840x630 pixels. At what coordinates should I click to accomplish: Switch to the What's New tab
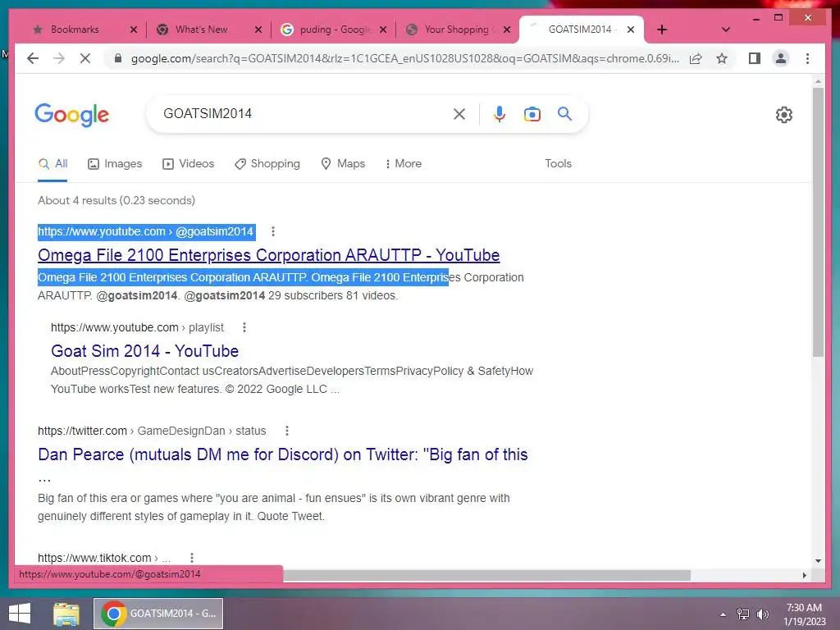(201, 30)
